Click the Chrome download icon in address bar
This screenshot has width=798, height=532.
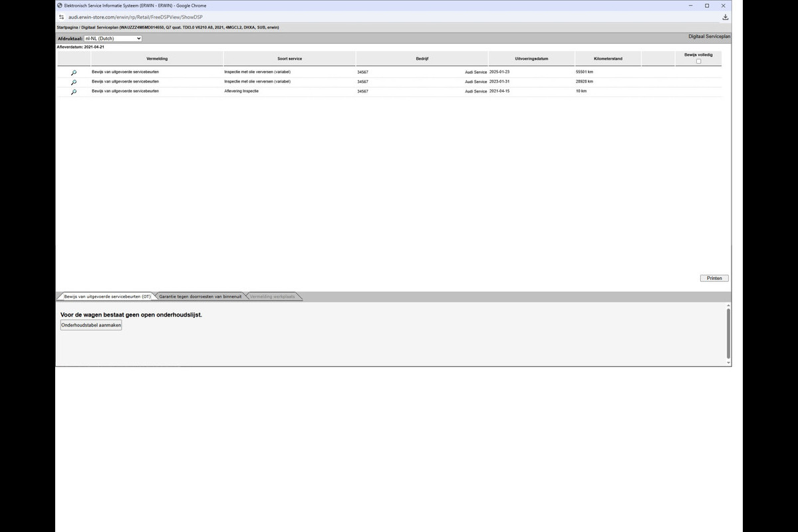click(726, 17)
